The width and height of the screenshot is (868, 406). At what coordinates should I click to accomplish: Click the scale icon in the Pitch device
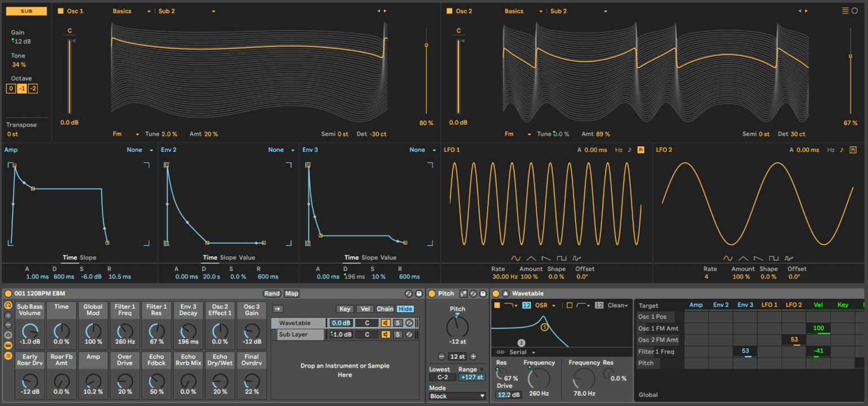point(463,293)
